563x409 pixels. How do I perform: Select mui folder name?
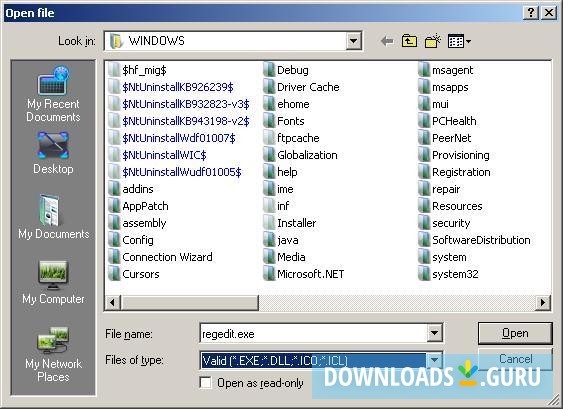440,104
